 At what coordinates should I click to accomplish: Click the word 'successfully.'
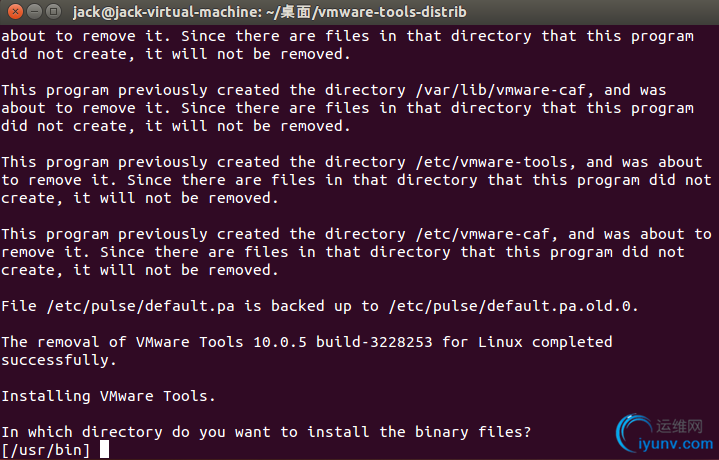(x=59, y=360)
